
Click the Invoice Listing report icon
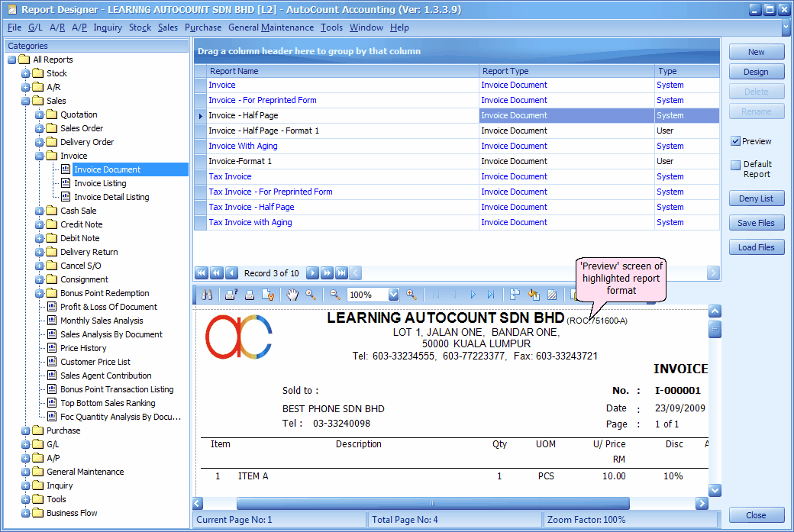pyautogui.click(x=66, y=182)
